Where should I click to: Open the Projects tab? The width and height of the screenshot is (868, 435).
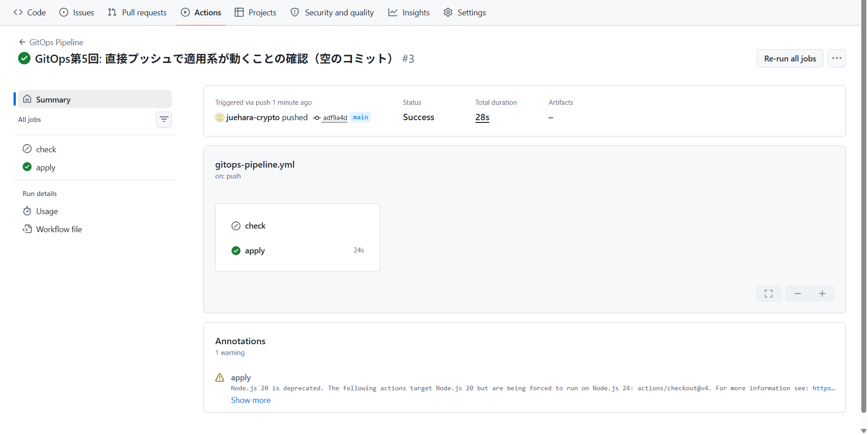tap(255, 13)
